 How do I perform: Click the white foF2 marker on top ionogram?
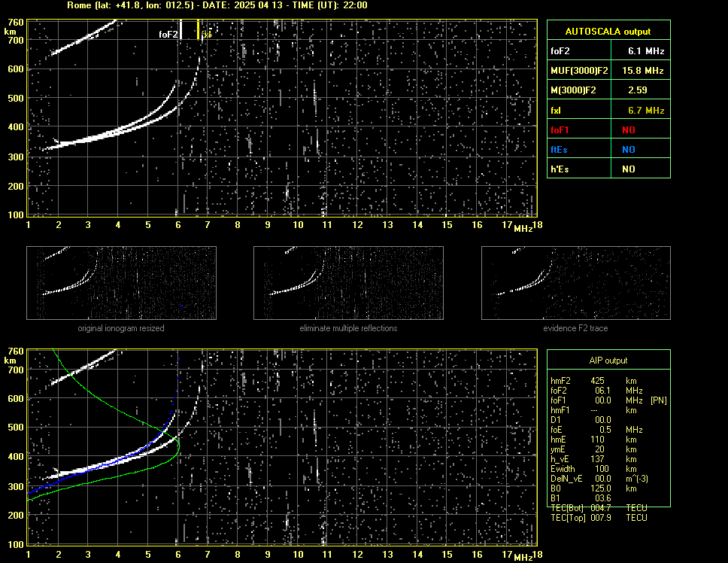tap(180, 29)
